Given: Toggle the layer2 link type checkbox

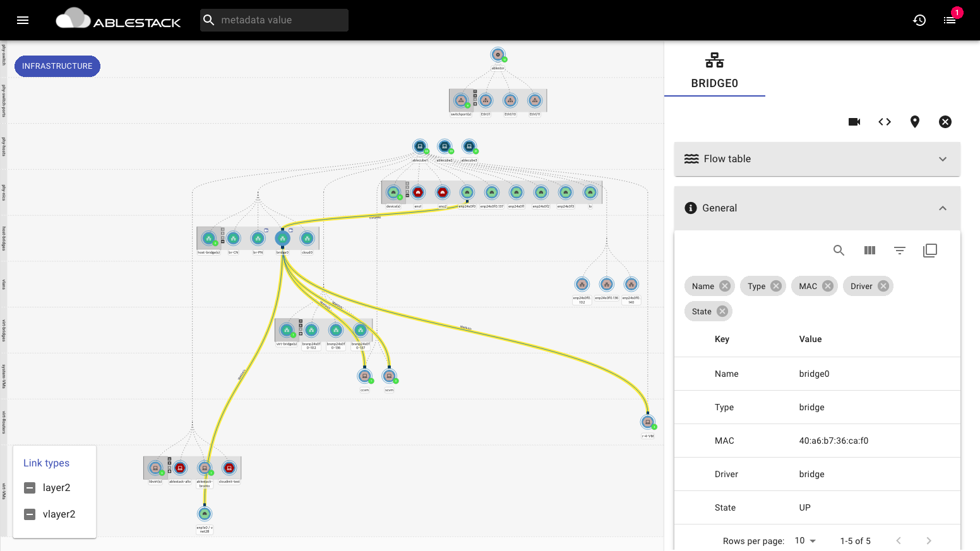Looking at the screenshot, I should pyautogui.click(x=30, y=488).
